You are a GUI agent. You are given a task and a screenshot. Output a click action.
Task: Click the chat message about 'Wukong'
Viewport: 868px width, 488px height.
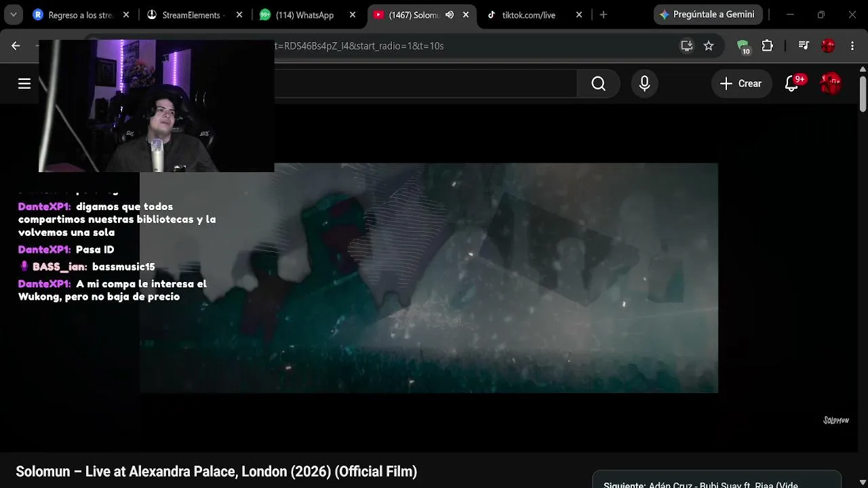tap(113, 290)
